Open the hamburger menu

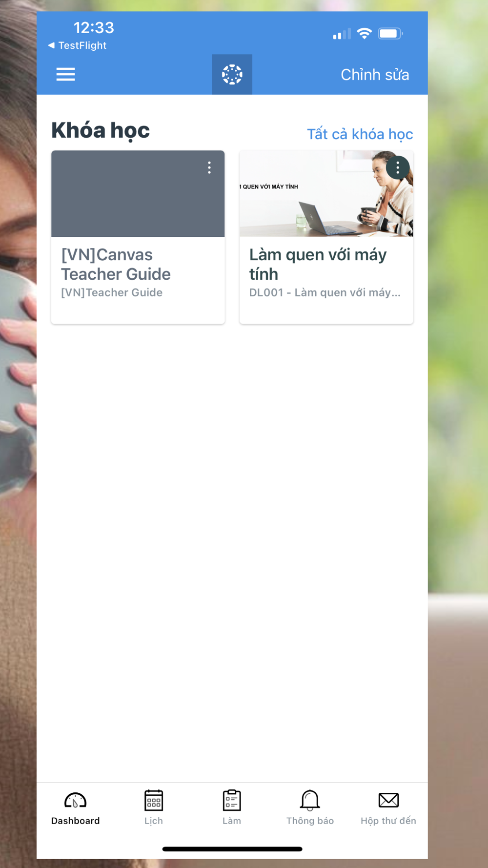[65, 74]
